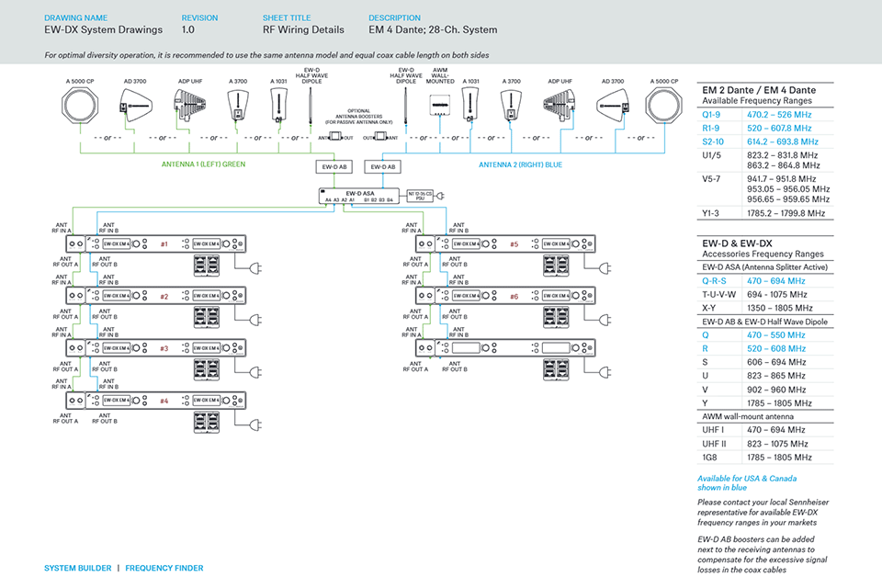This screenshot has width=882, height=588.
Task: Click the antenna booster icon on the green line
Action: (x=336, y=137)
